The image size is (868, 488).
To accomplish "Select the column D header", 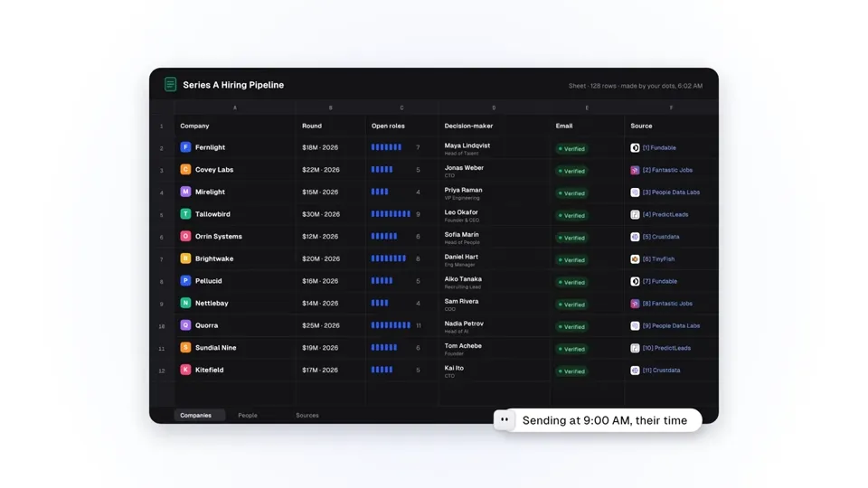I will (x=494, y=108).
